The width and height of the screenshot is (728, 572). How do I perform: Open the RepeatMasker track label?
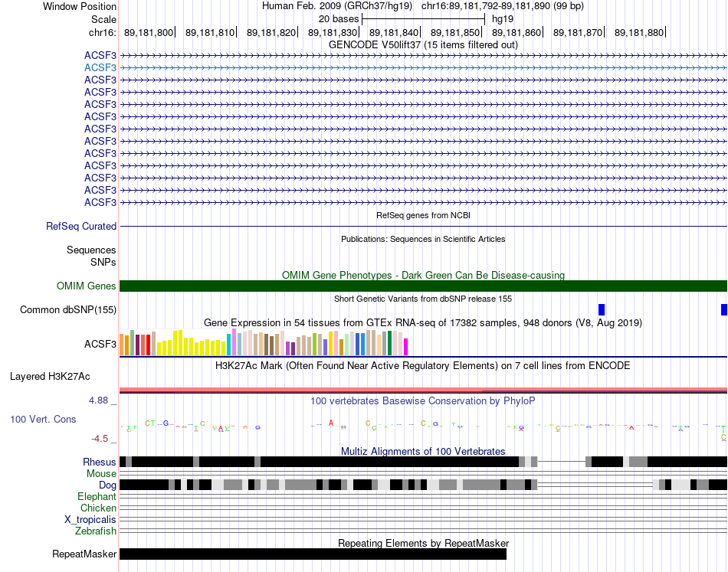pos(84,554)
